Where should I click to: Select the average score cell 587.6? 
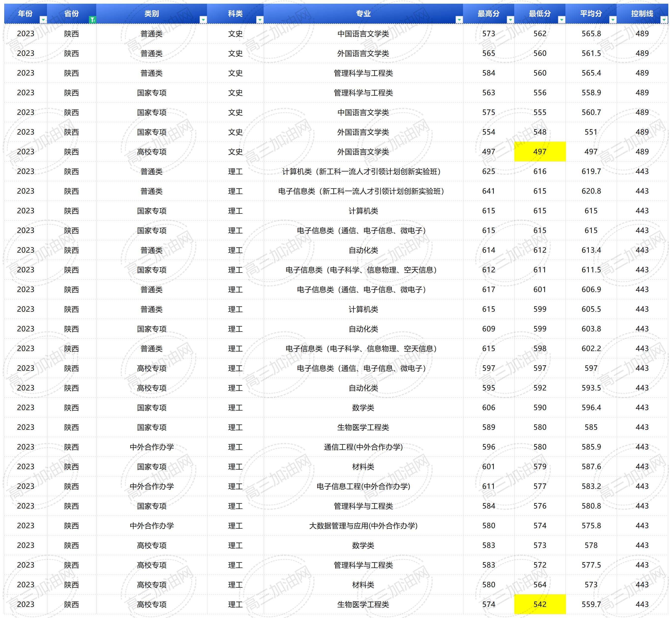591,466
